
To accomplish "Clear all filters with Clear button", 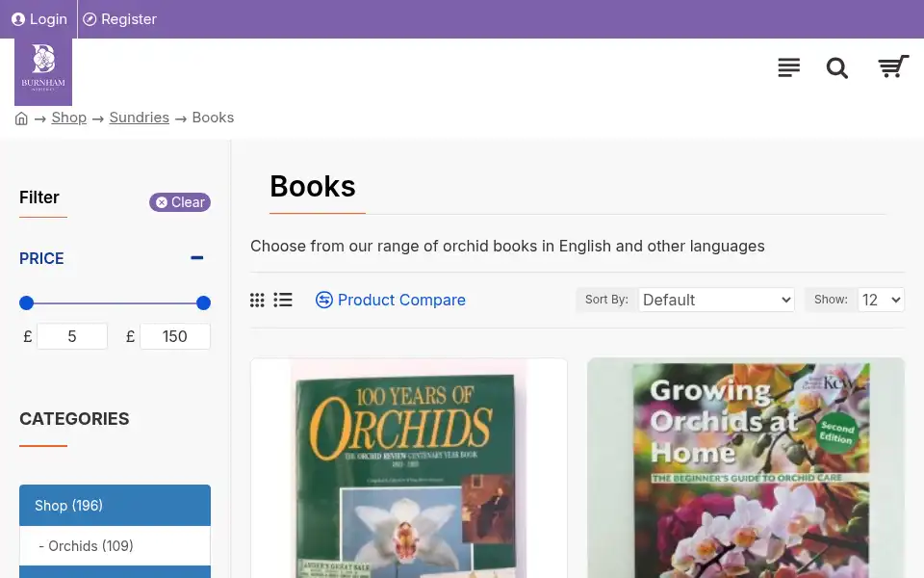I will point(180,202).
